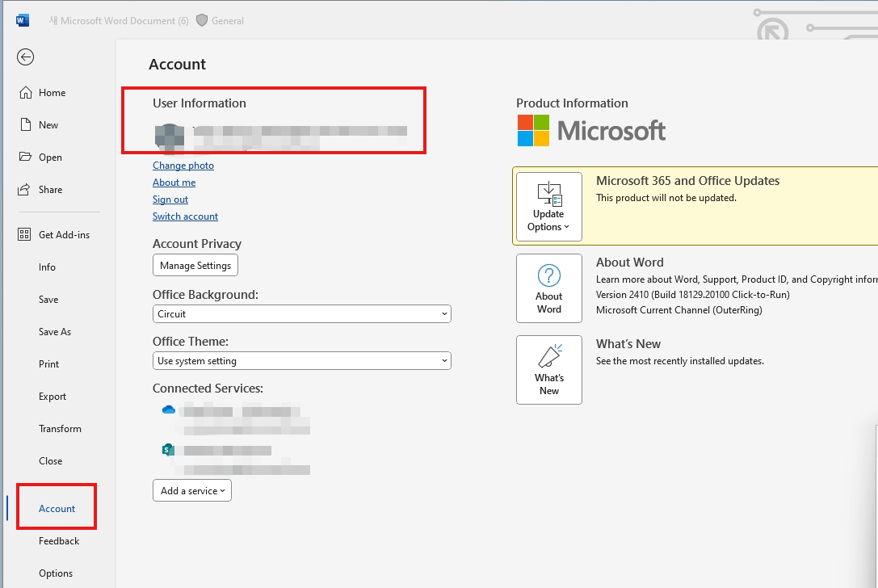Click the Microsoft four-color logo
Viewport: 878px width, 588px height.
coord(533,131)
